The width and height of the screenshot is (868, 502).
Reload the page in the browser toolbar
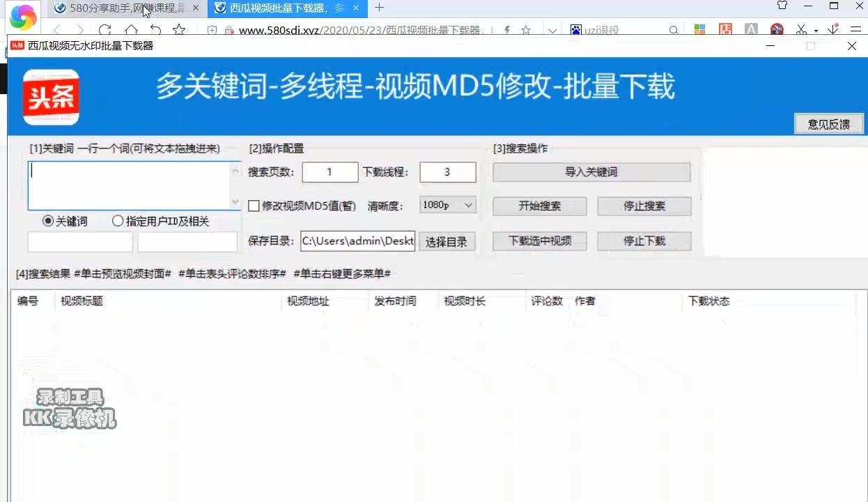point(104,30)
